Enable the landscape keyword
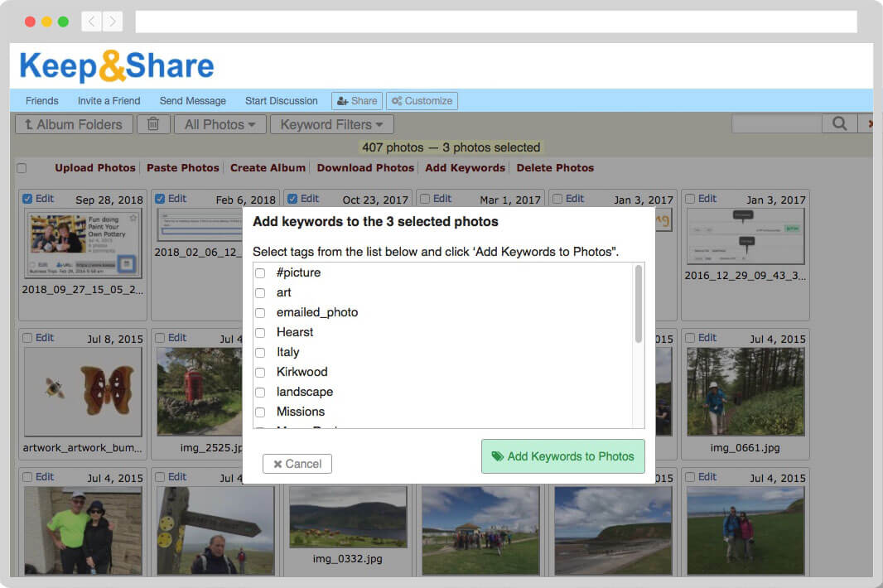Viewport: 883px width, 588px height. click(260, 392)
